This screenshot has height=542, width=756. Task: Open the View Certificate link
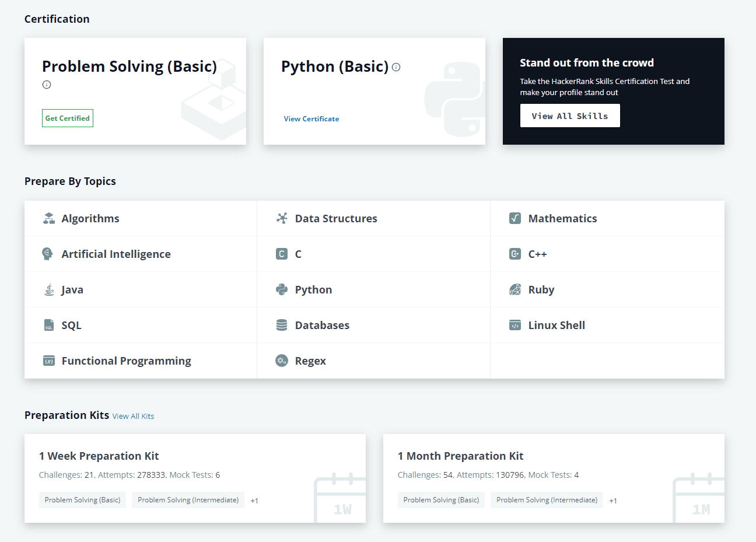(x=311, y=118)
